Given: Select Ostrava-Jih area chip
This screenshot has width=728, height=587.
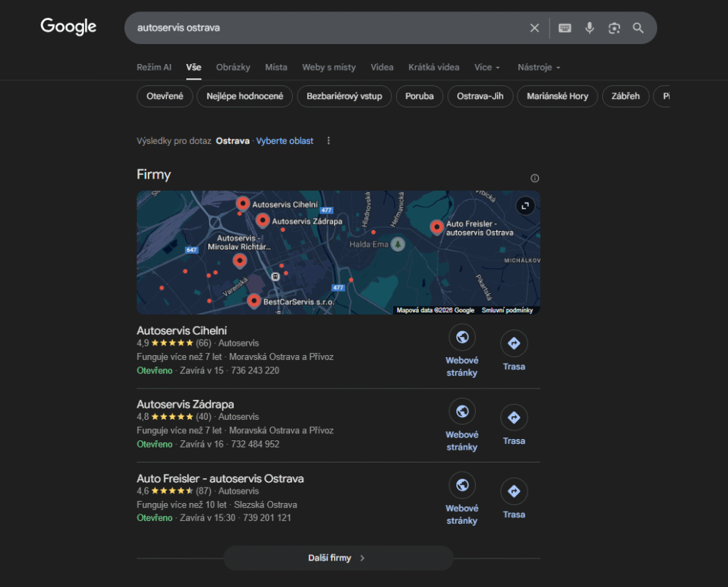Looking at the screenshot, I should point(480,96).
